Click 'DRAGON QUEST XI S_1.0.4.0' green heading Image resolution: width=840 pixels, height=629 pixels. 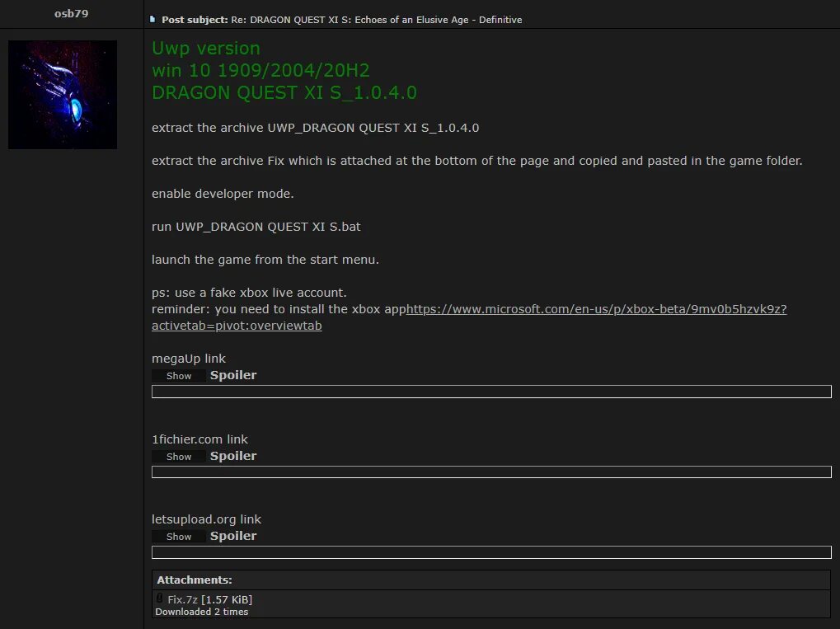(x=284, y=92)
